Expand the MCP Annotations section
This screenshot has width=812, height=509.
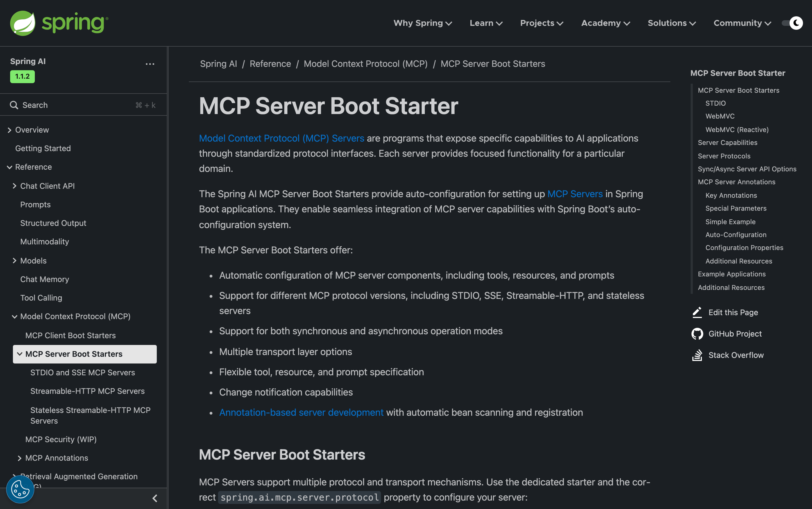click(x=19, y=458)
